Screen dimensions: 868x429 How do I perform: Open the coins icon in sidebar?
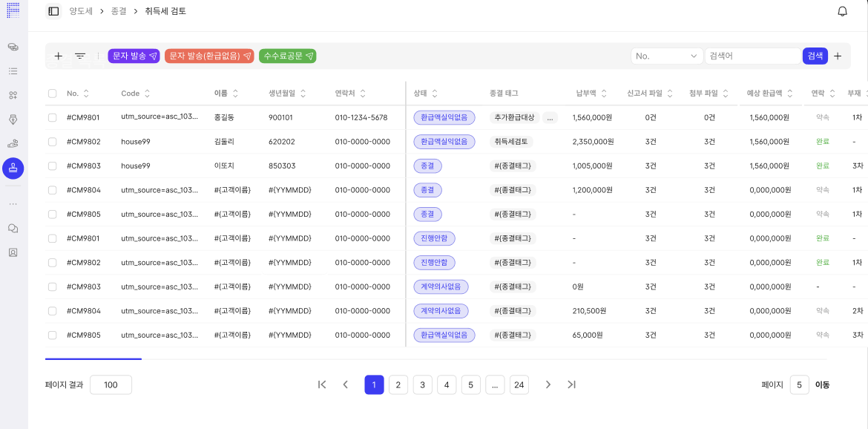click(13, 47)
